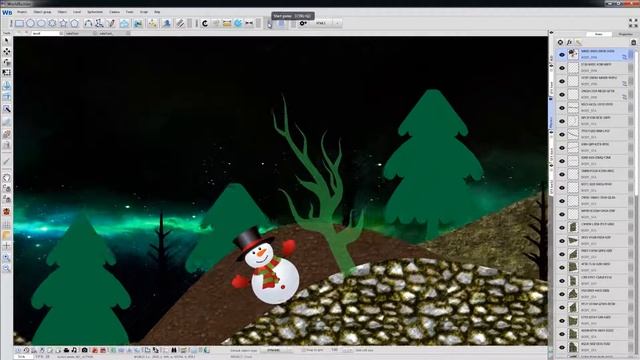Click the fx icon in items panel
The width and height of the screenshot is (640, 360).
coord(569,42)
